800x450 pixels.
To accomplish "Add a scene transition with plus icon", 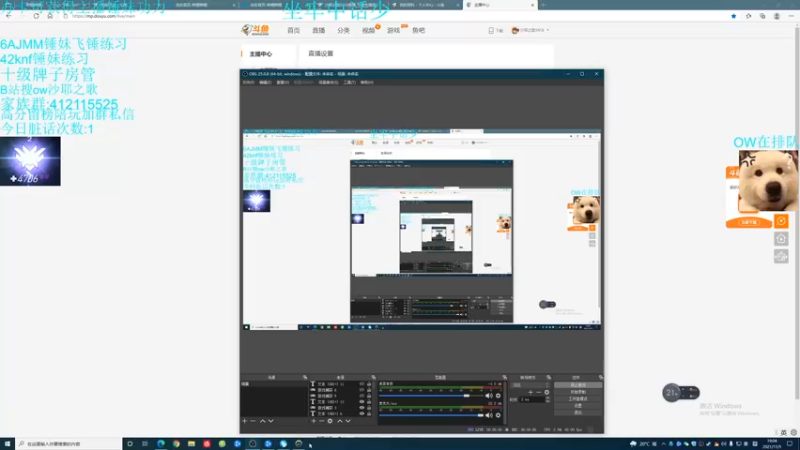I will (531, 392).
